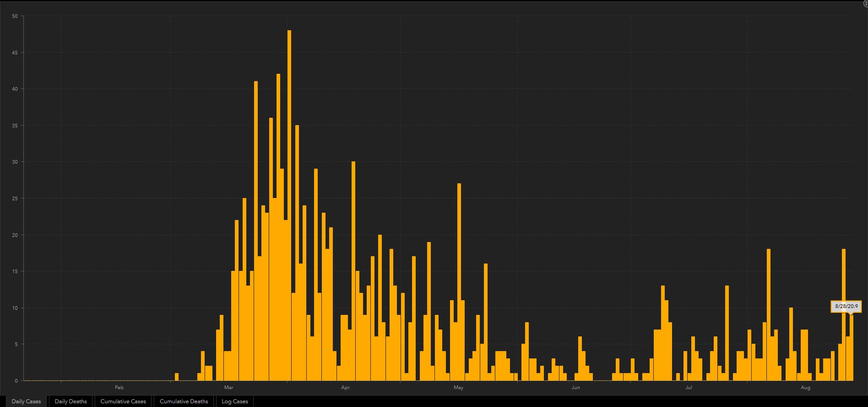View the Log Cases tab
This screenshot has width=868, height=407.
point(235,401)
